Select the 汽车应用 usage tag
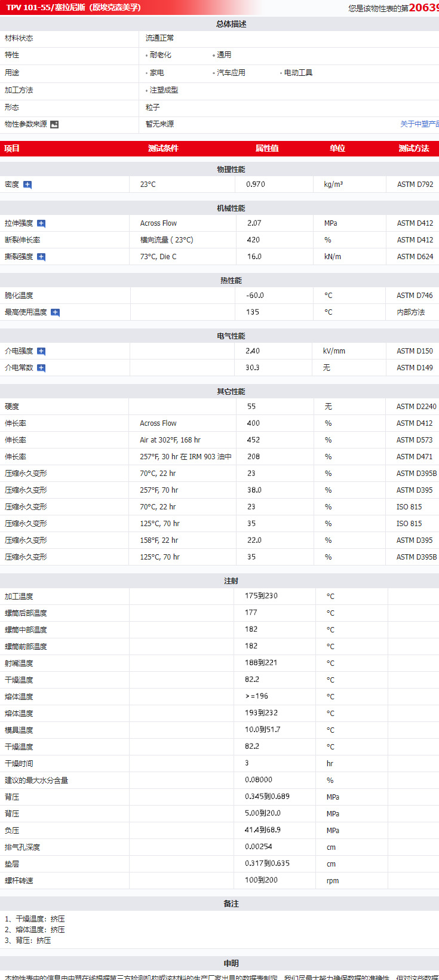Viewport: 439px width, 980px height. pyautogui.click(x=231, y=73)
